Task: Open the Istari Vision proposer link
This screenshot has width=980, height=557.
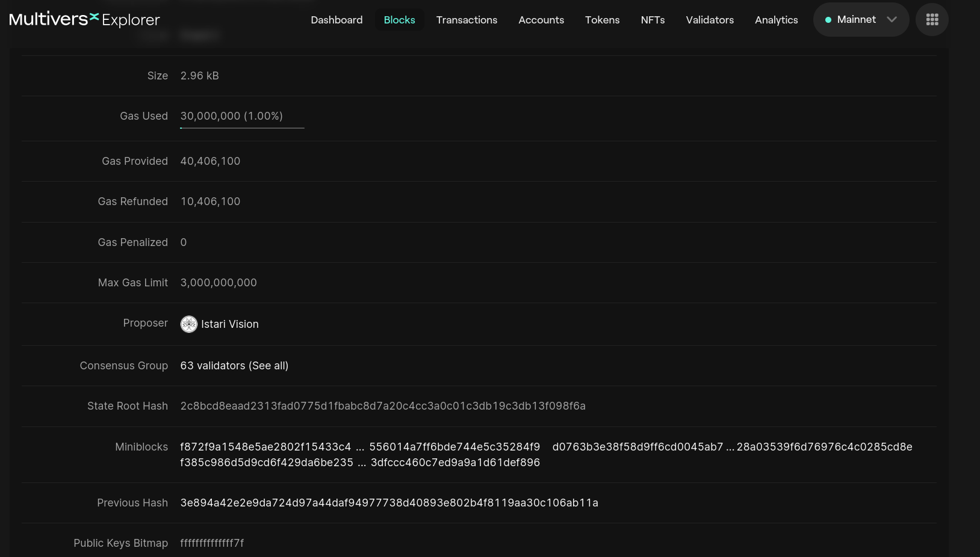Action: pos(229,324)
